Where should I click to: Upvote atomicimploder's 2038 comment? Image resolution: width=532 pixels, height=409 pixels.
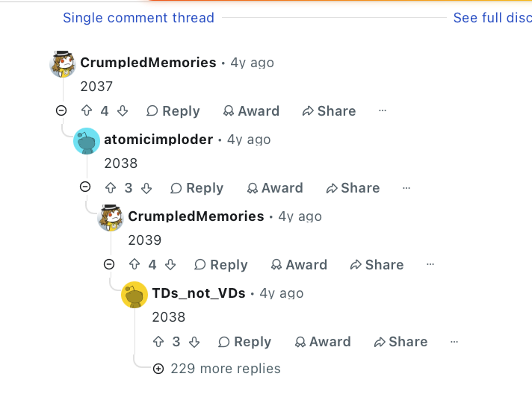(111, 188)
